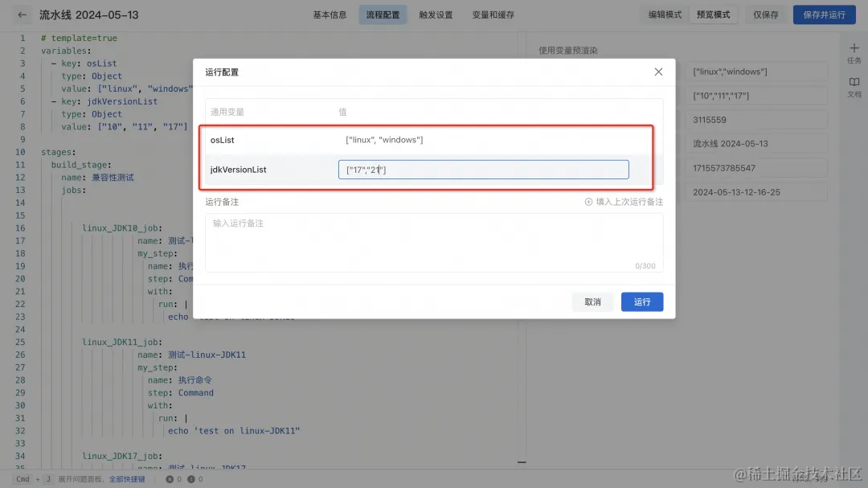Click 运行 in the dialog
The width and height of the screenshot is (868, 488).
(641, 301)
